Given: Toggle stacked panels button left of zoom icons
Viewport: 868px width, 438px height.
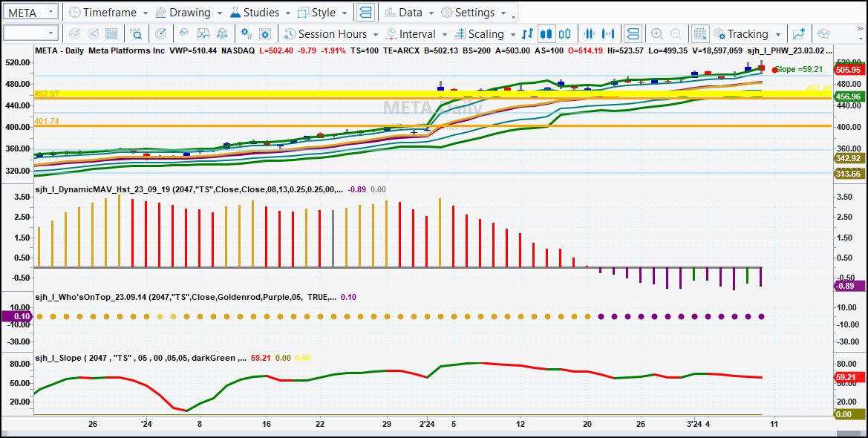Looking at the screenshot, I should pos(633,33).
